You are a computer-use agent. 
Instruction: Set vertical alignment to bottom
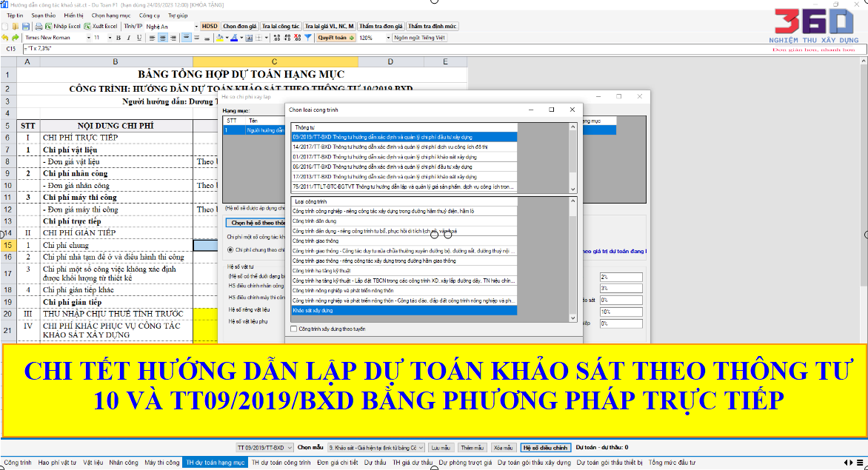[x=207, y=38]
